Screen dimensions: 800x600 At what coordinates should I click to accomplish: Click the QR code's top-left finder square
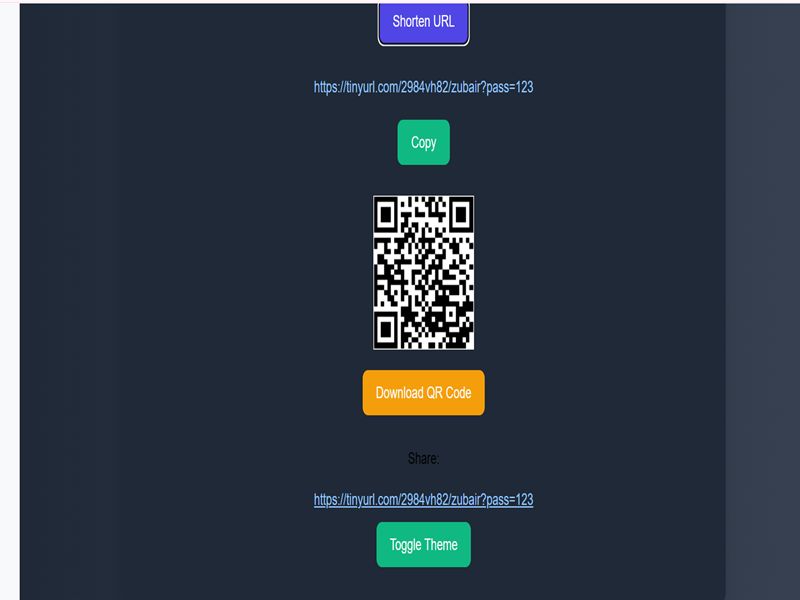pyautogui.click(x=386, y=215)
